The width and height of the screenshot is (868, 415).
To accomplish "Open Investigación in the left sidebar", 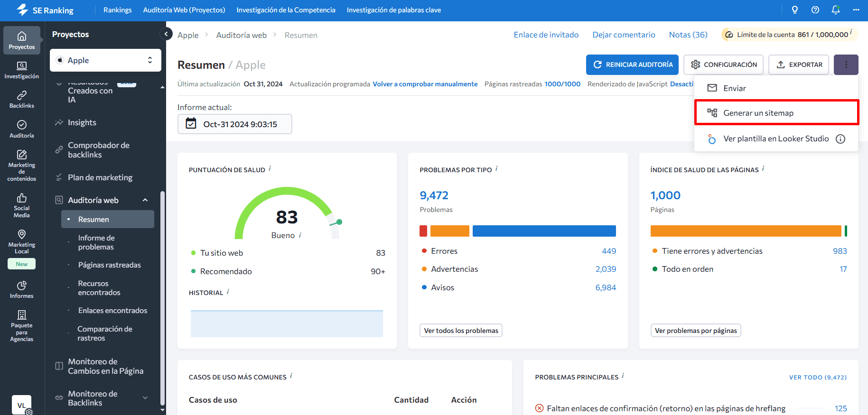I will point(22,70).
